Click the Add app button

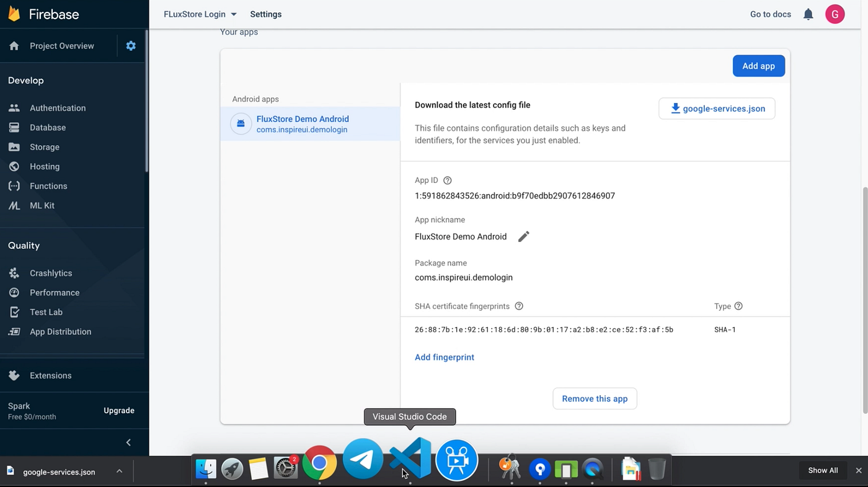[759, 66]
